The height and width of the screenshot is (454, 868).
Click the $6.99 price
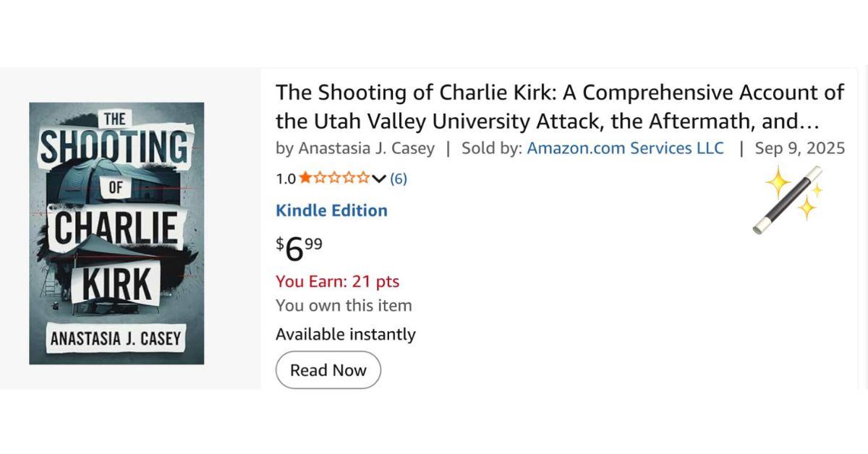pyautogui.click(x=297, y=246)
